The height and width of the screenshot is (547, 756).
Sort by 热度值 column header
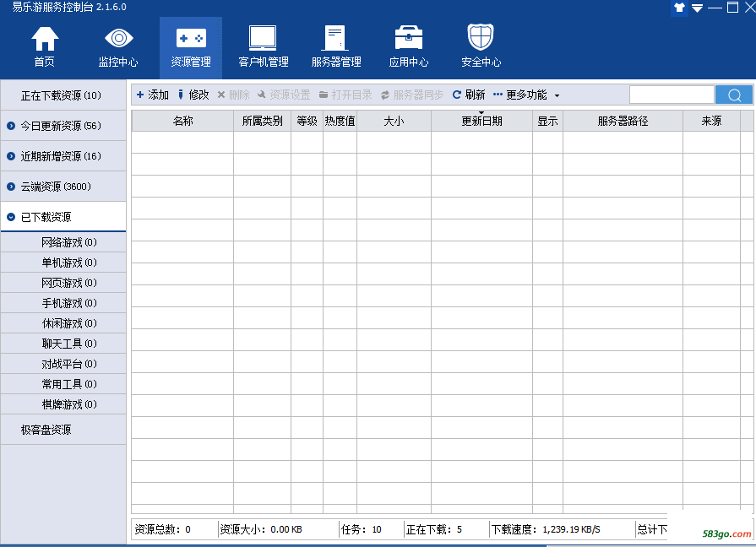340,121
